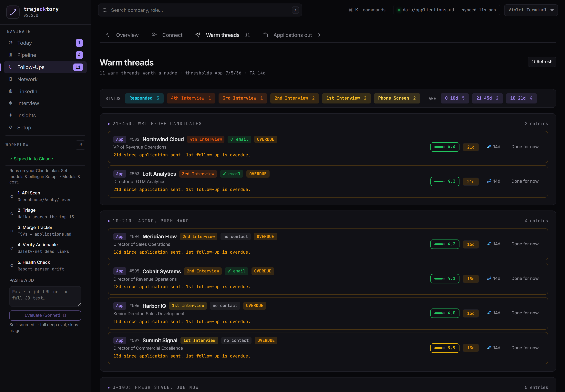Open Setup in sidebar

tap(45, 127)
